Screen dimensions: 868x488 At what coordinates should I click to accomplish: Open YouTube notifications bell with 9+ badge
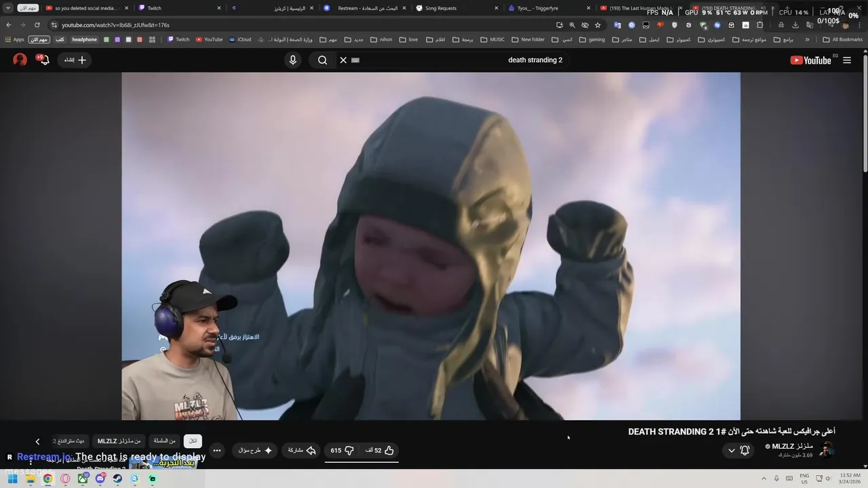click(x=44, y=60)
